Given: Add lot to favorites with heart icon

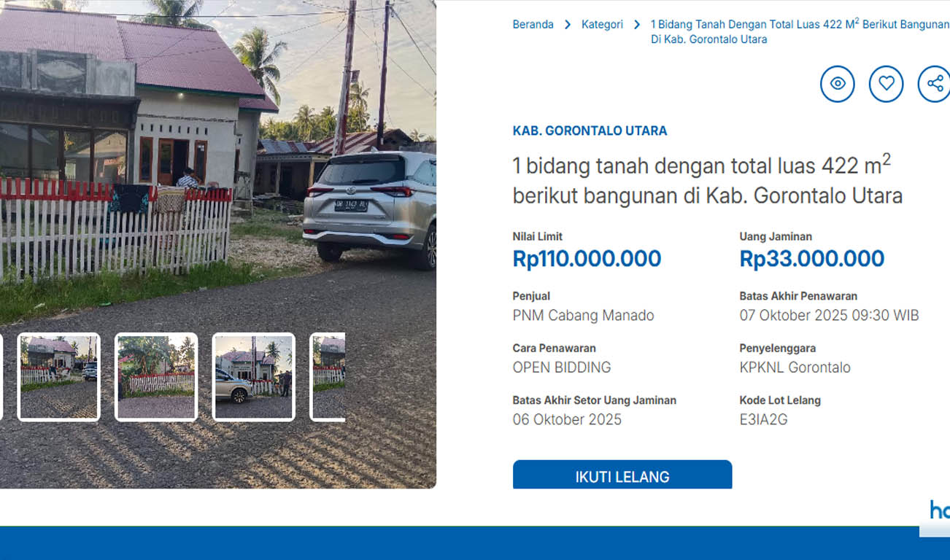Looking at the screenshot, I should tap(887, 84).
